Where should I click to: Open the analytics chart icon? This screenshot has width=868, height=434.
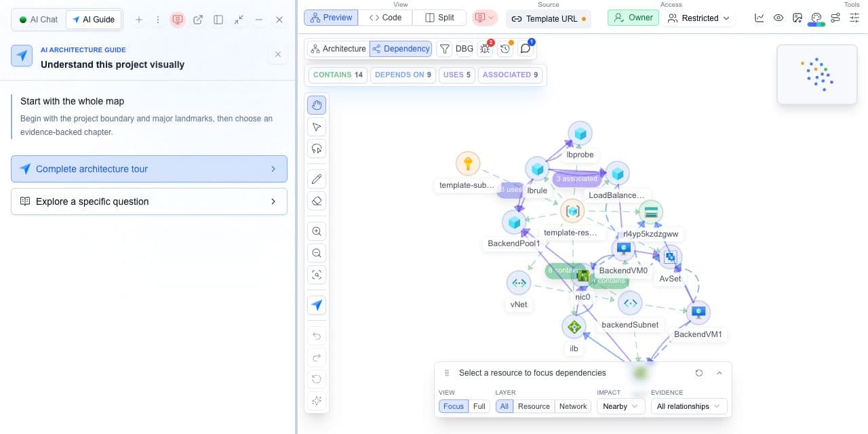click(759, 18)
